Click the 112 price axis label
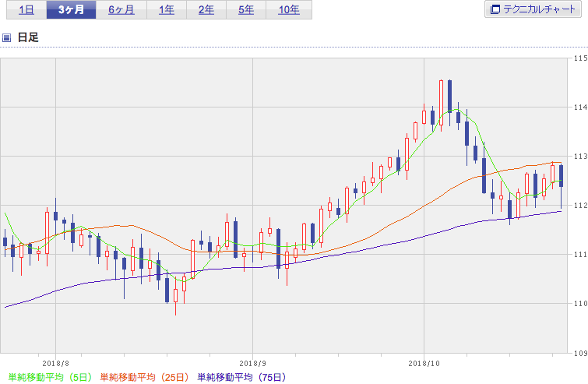 pos(580,206)
